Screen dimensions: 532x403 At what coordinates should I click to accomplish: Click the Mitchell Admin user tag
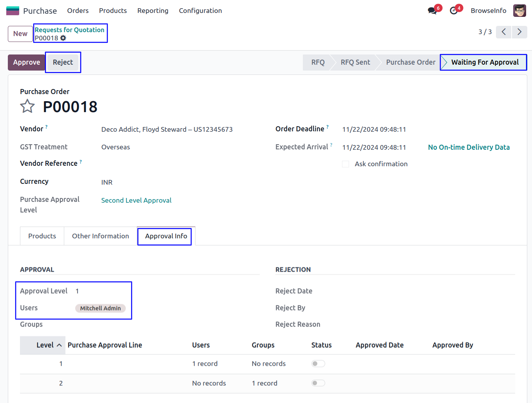(100, 308)
